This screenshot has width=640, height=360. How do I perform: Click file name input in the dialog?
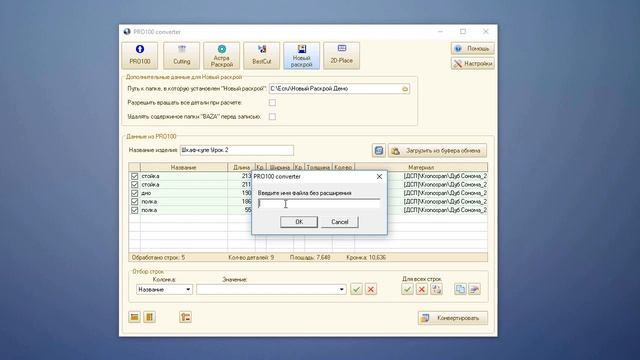pos(319,204)
